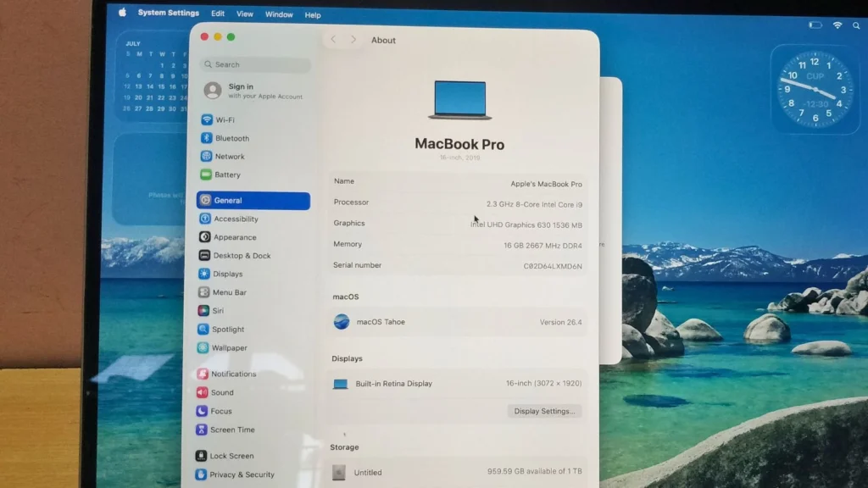Click the Memory value 16 GB 2667 MHz

[542, 246]
